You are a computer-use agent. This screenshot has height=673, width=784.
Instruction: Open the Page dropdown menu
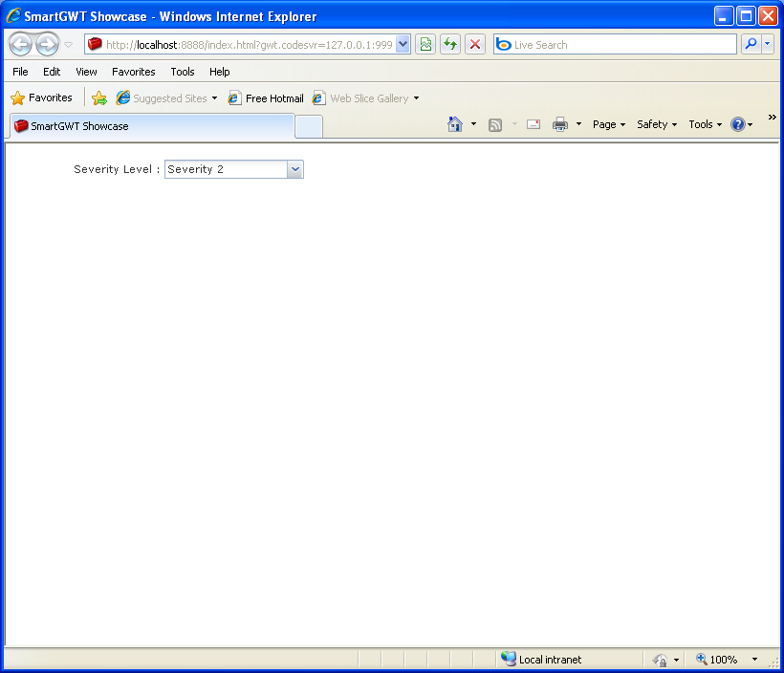click(609, 124)
